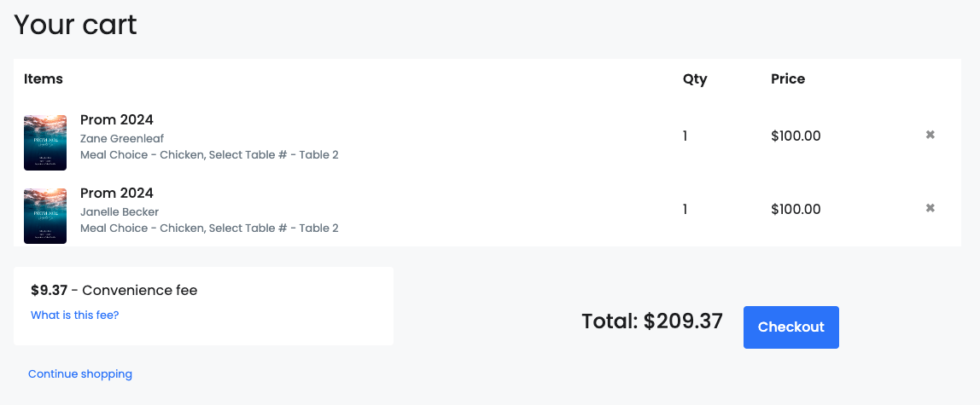Click the meal choice details under Zane Greenleaf

pyautogui.click(x=209, y=155)
